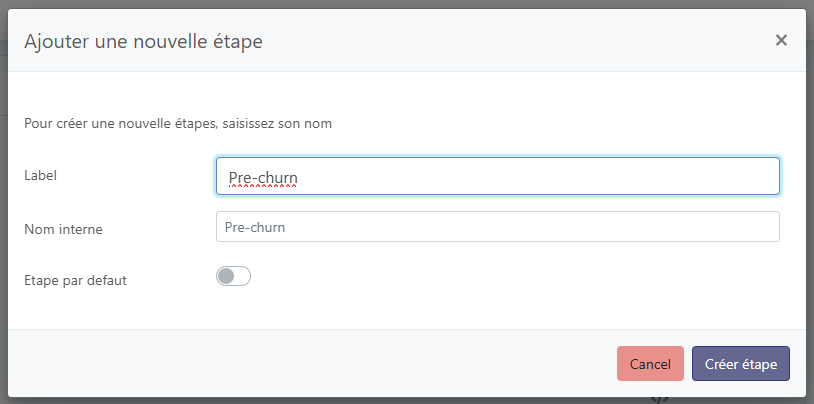Click the dimmed backdrop below the dialog
This screenshot has width=814, height=404.
point(300,397)
